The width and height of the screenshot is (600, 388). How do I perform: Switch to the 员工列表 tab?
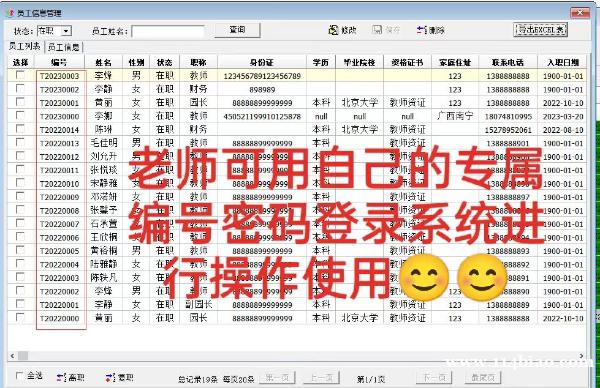point(25,46)
